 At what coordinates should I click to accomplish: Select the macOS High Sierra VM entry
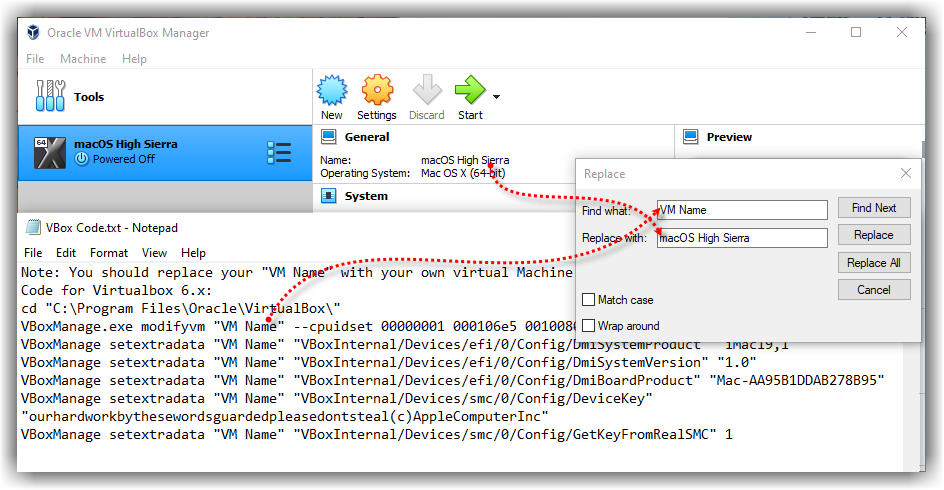pyautogui.click(x=165, y=153)
